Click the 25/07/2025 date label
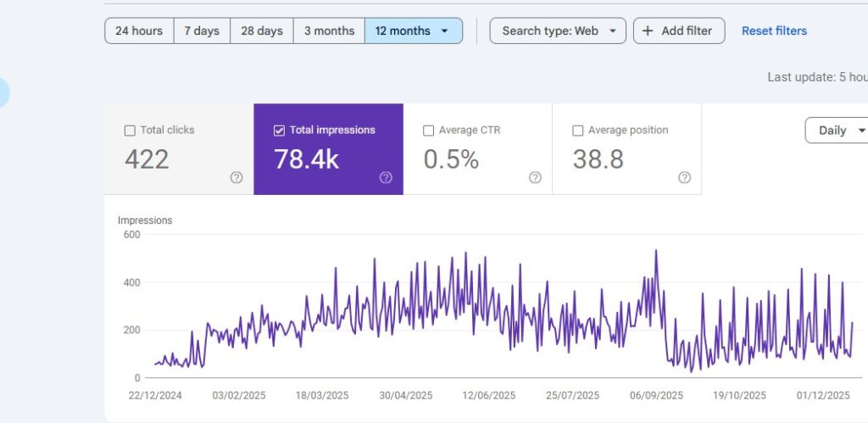This screenshot has width=868, height=423. [572, 396]
